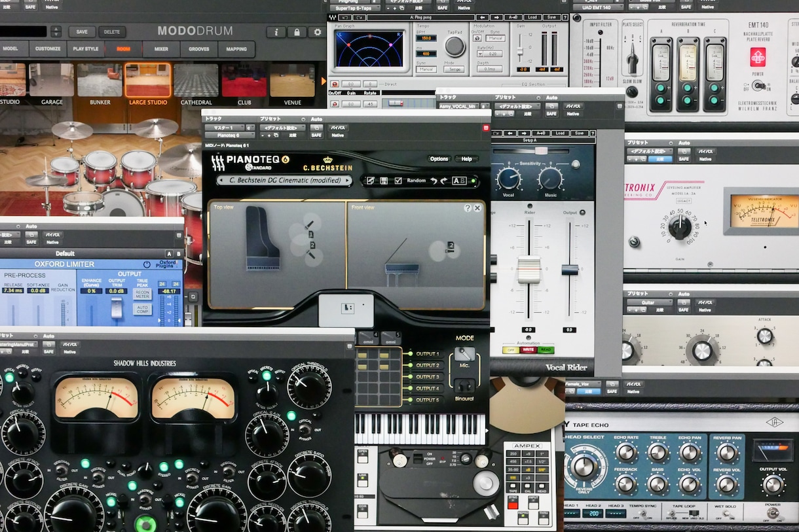Set Vocal Rider automation to READ
Screen dimensions: 799x532
click(545, 350)
